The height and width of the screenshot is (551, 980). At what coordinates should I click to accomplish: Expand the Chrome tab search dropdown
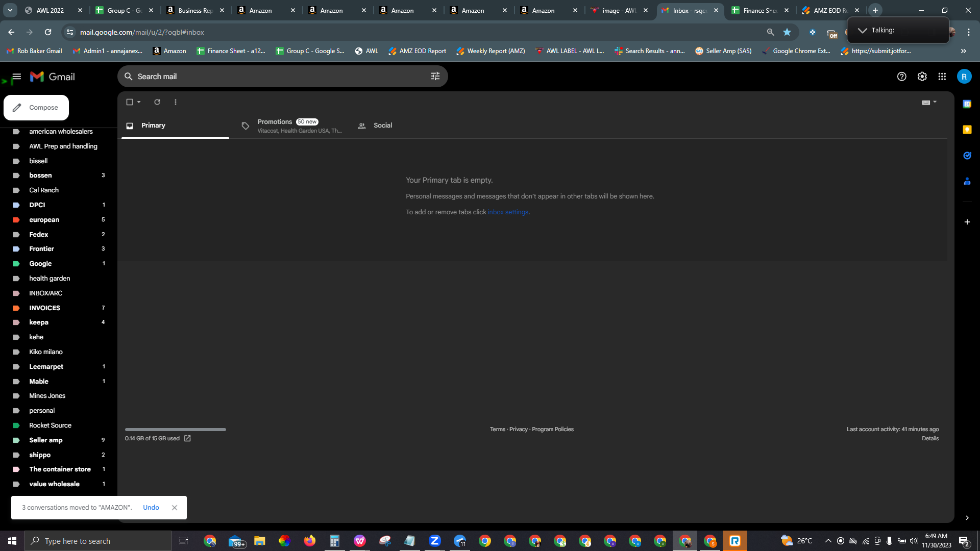pos(10,10)
